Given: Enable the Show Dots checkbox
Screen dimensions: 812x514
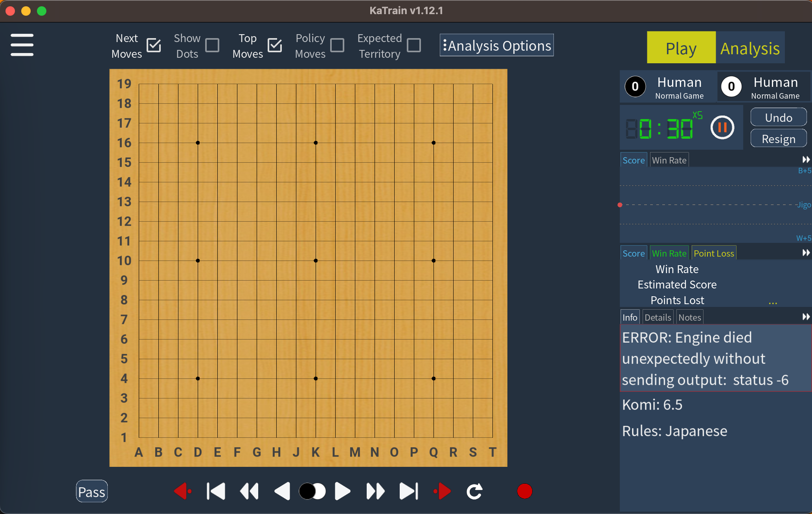Looking at the screenshot, I should click(212, 45).
